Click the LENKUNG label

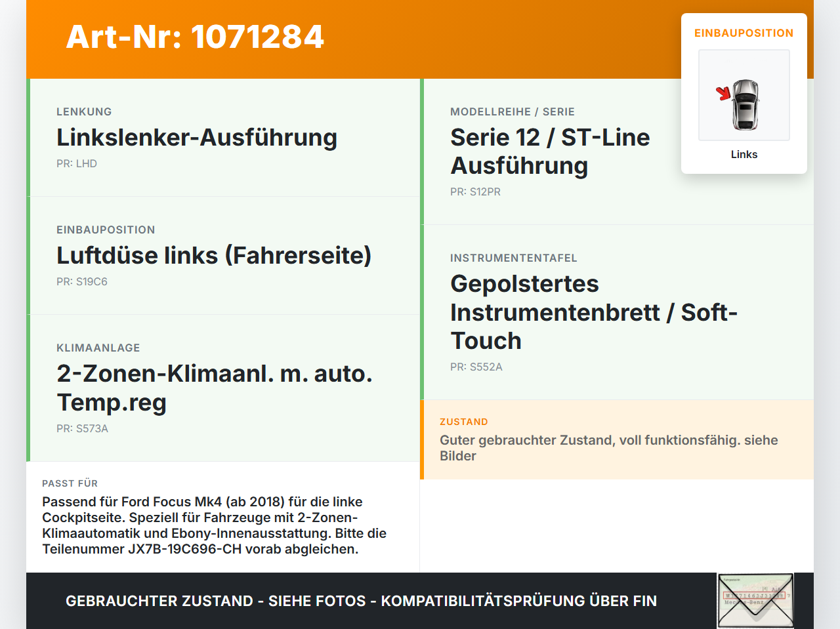84,112
